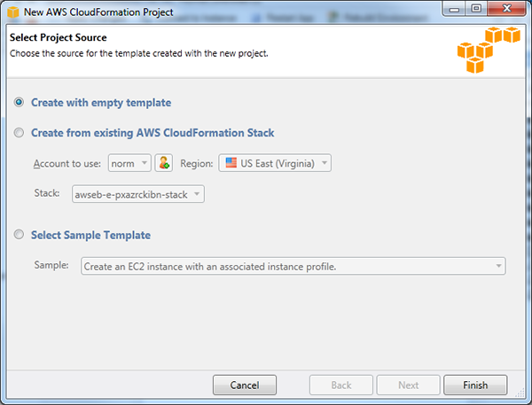Screen dimensions: 532x405
Task: Click the US flag icon in Region
Action: point(231,163)
